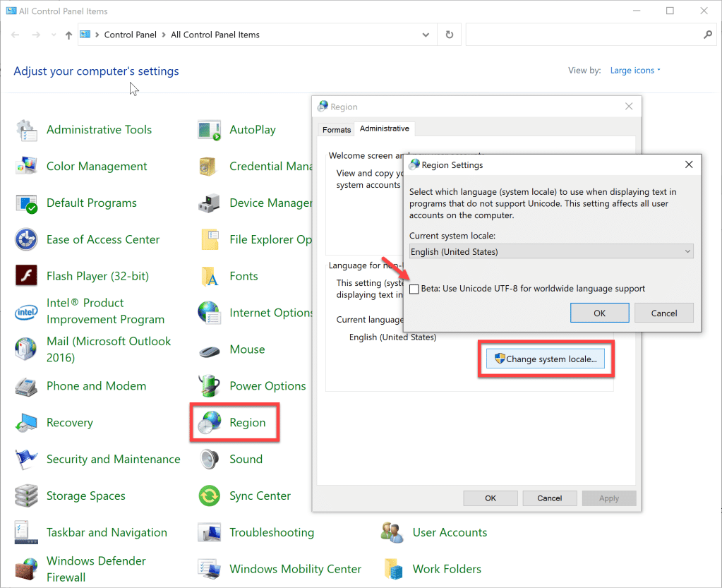Close the Region window

click(x=629, y=107)
